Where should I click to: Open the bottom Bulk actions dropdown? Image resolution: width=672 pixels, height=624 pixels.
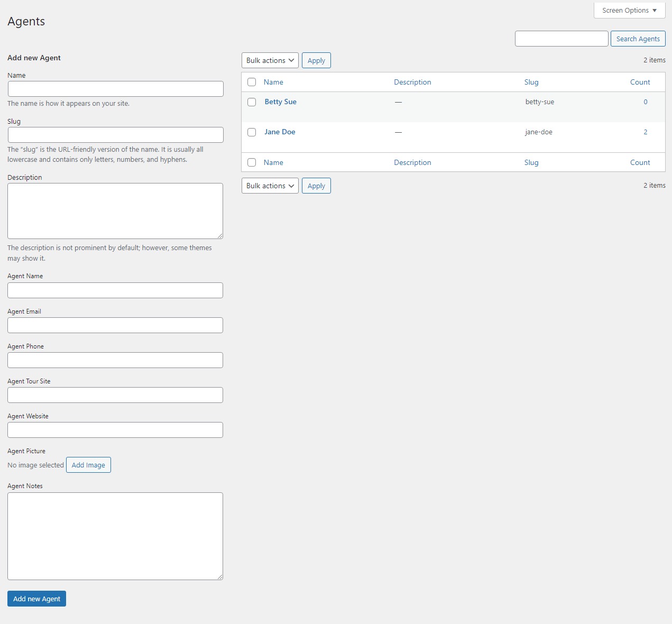(270, 186)
